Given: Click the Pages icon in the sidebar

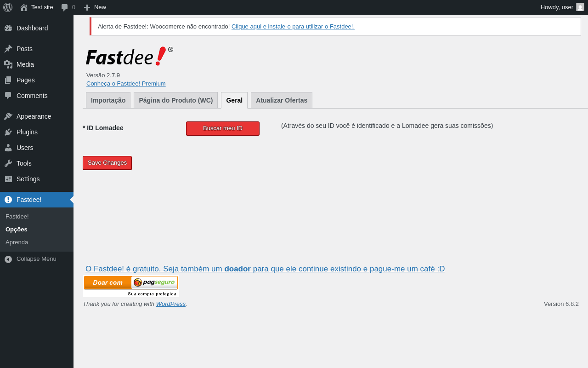Looking at the screenshot, I should click(x=8, y=80).
